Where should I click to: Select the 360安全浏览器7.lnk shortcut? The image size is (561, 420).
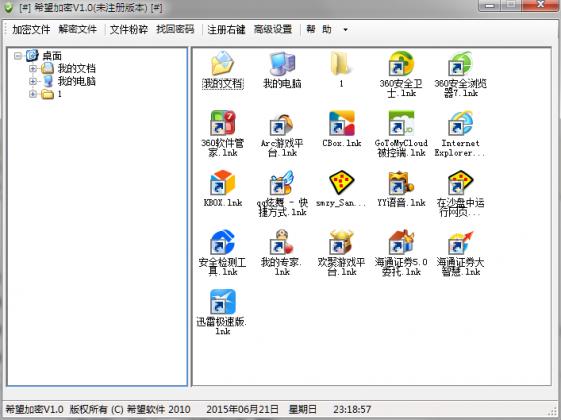(x=460, y=64)
